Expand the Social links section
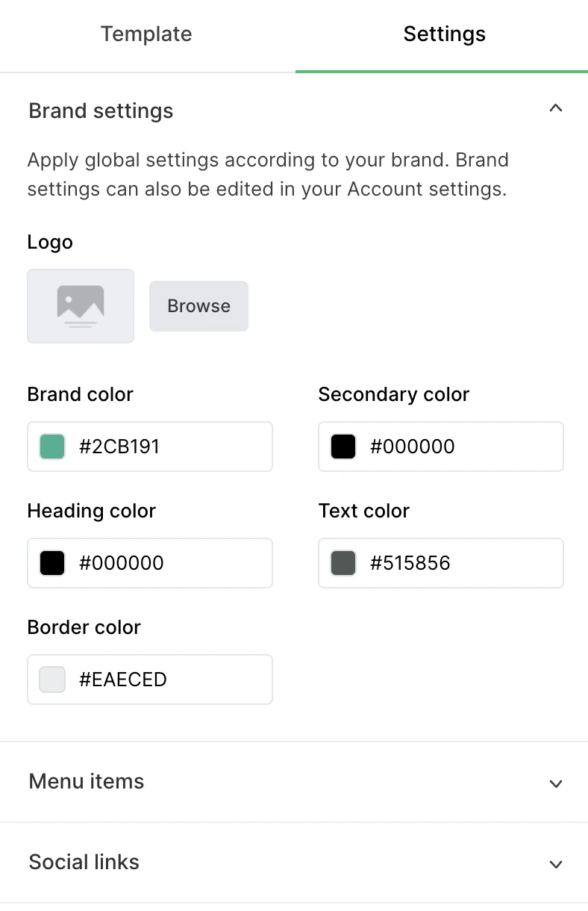This screenshot has width=588, height=911. (555, 864)
